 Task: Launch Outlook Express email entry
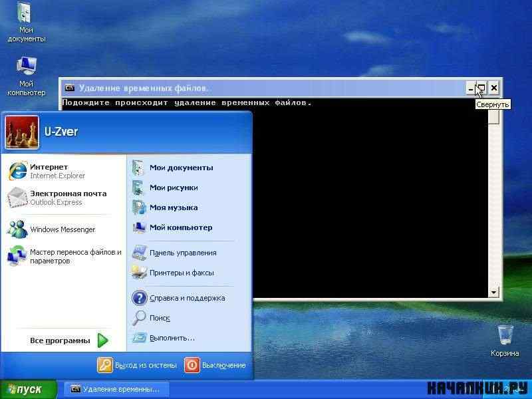[x=65, y=198]
